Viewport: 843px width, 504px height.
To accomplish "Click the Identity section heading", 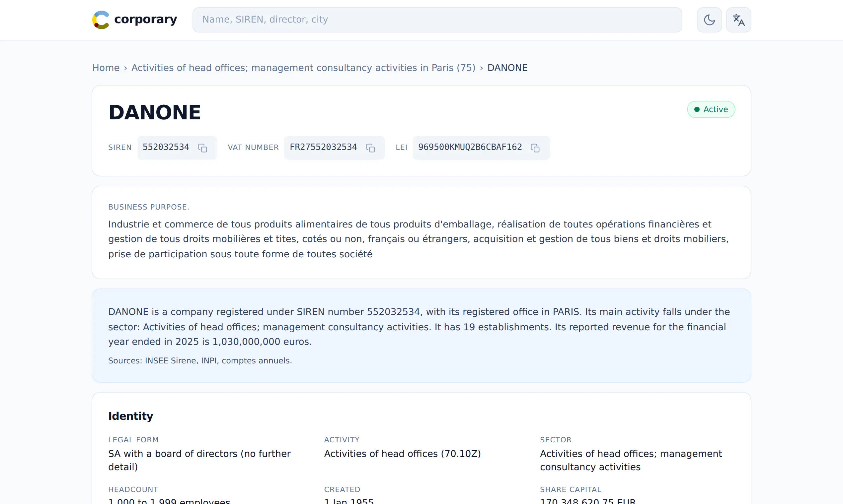I will point(130,416).
